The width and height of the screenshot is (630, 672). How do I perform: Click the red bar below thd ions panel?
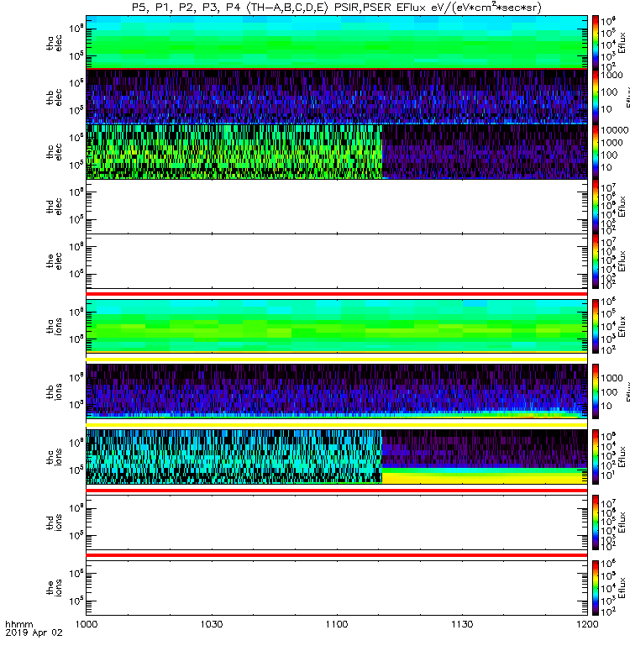click(337, 555)
